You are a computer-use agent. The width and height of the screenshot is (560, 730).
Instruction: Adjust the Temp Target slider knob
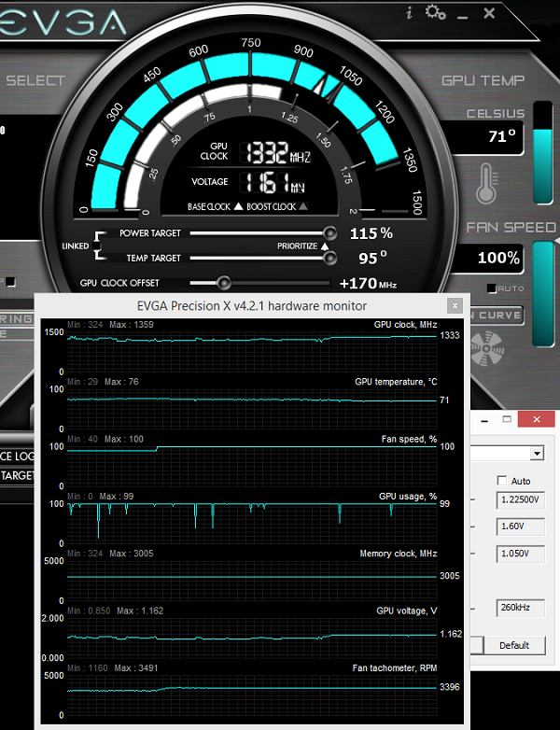pos(330,258)
